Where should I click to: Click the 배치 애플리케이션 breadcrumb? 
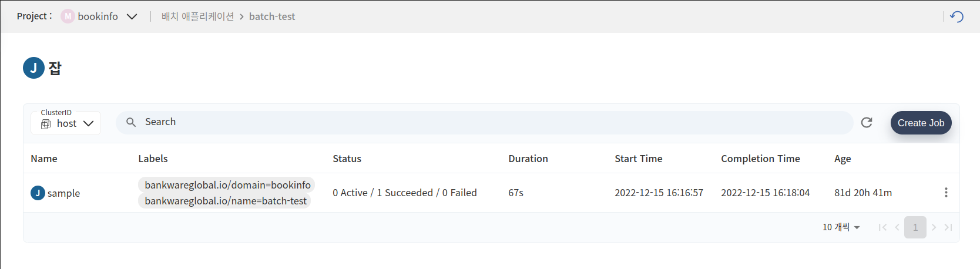(x=197, y=16)
